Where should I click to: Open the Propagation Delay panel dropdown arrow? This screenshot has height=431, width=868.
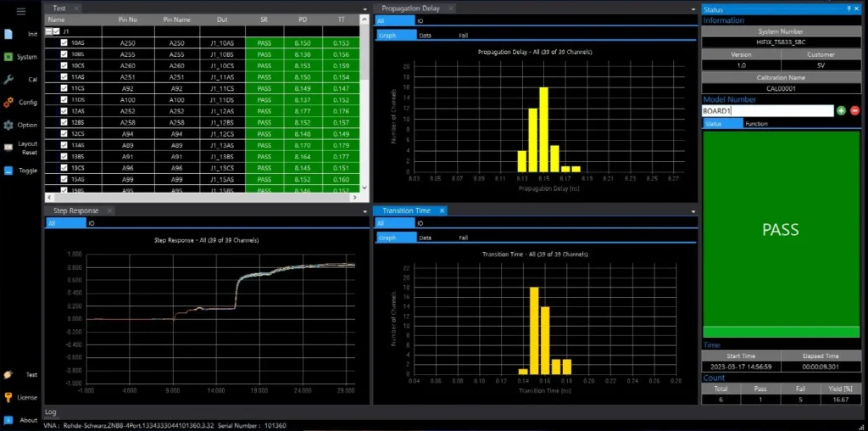point(693,8)
